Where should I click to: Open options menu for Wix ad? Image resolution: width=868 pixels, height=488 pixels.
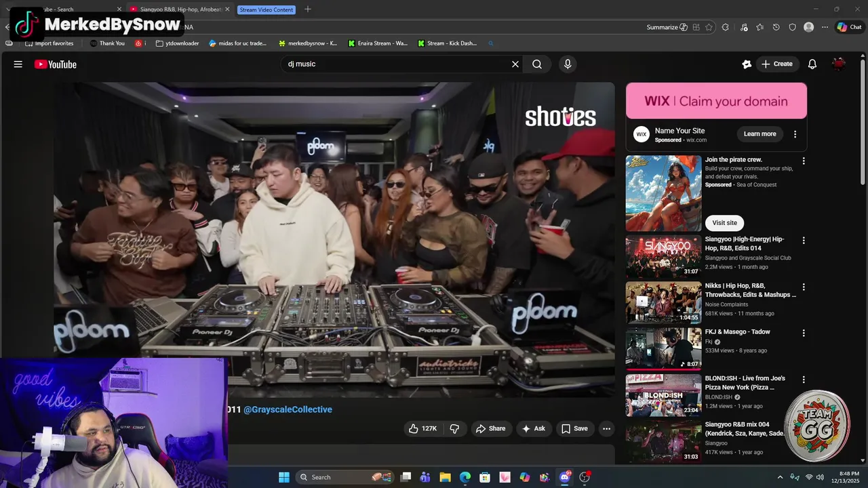click(x=795, y=134)
